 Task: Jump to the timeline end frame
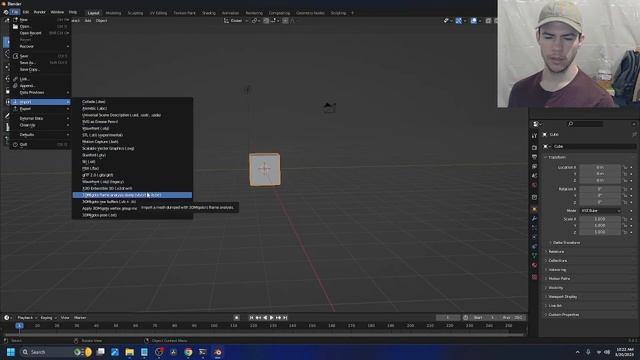click(x=285, y=318)
